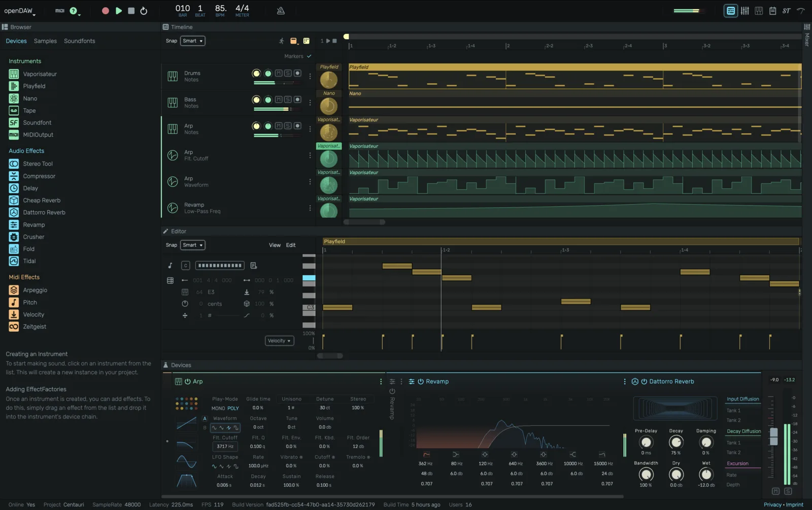Image resolution: width=812 pixels, height=510 pixels.
Task: Mute the Drums track
Action: tap(279, 73)
